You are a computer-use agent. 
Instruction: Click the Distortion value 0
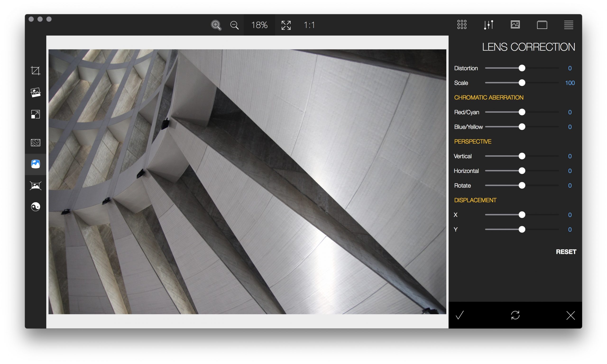pyautogui.click(x=570, y=68)
